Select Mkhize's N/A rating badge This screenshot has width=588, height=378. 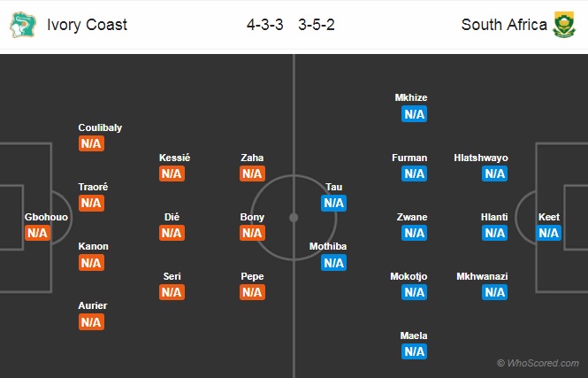pos(415,114)
